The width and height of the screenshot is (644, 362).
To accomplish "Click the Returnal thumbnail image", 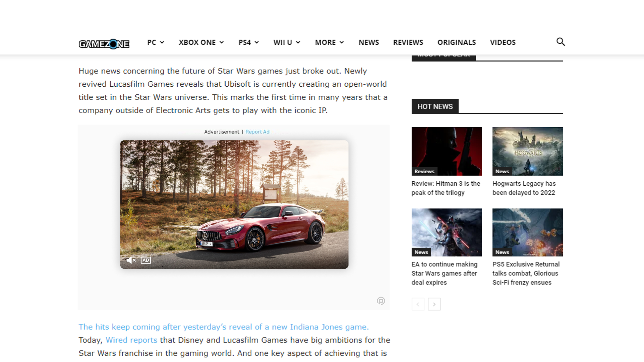I will [528, 232].
